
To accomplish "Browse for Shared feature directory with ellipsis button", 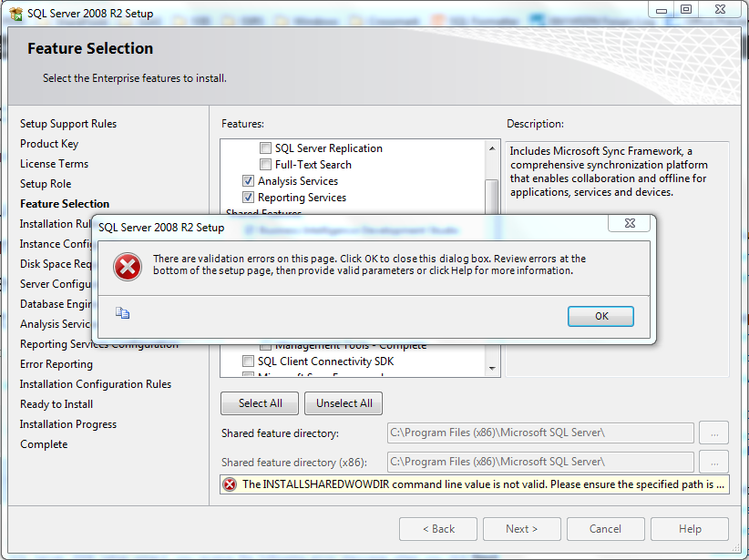I will pos(714,433).
